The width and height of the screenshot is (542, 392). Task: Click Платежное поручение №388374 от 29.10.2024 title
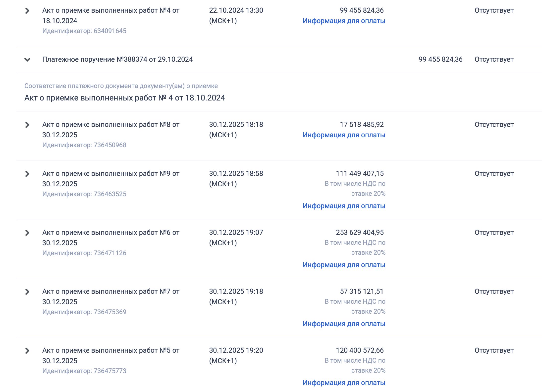[x=117, y=59]
